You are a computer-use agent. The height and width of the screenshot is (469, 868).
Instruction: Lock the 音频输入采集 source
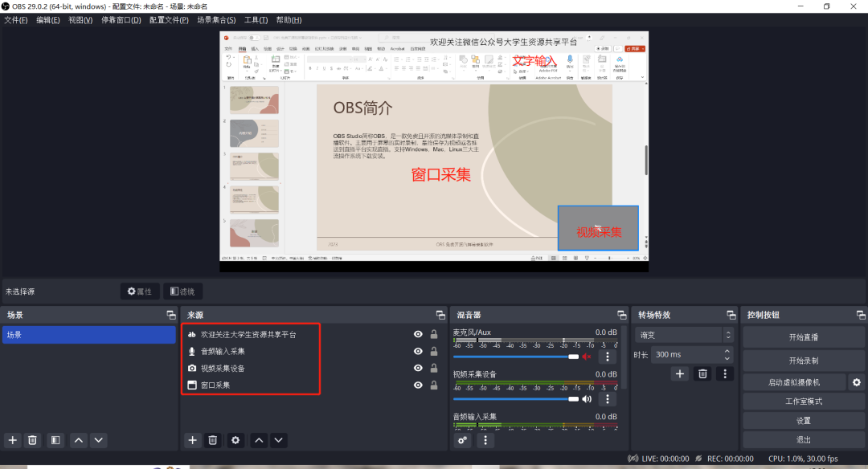[x=434, y=351]
